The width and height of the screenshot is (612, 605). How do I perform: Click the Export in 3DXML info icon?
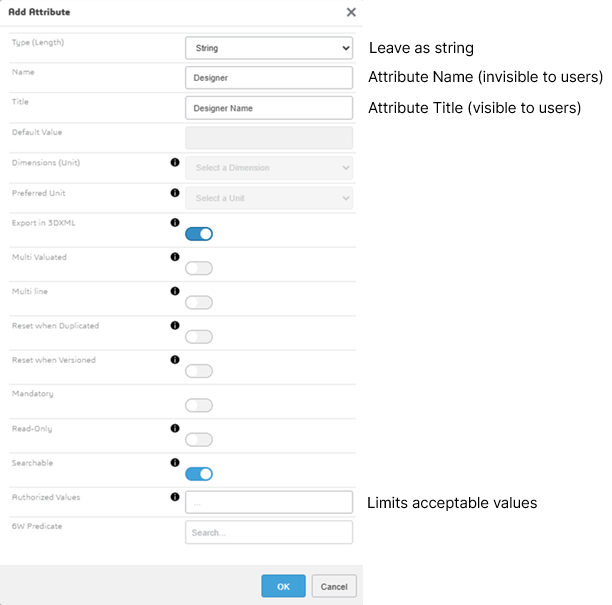pos(175,223)
